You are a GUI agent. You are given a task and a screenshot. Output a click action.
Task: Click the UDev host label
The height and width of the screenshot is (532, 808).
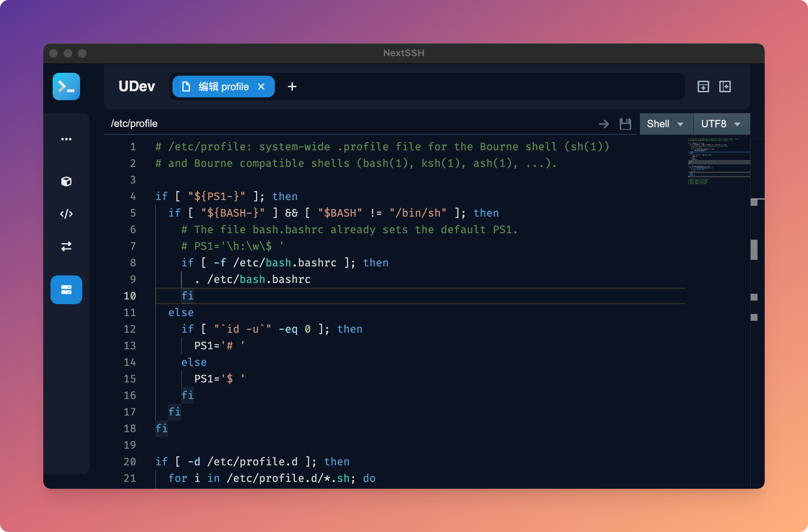pyautogui.click(x=137, y=87)
